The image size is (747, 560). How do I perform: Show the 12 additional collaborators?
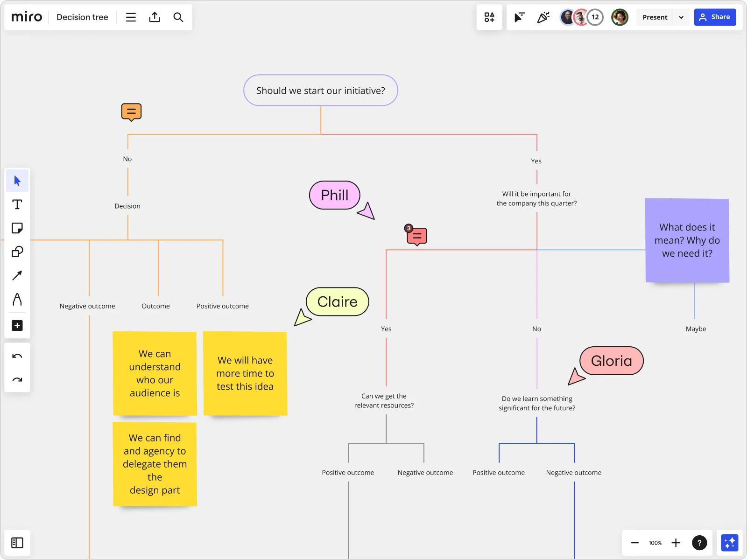click(x=595, y=17)
